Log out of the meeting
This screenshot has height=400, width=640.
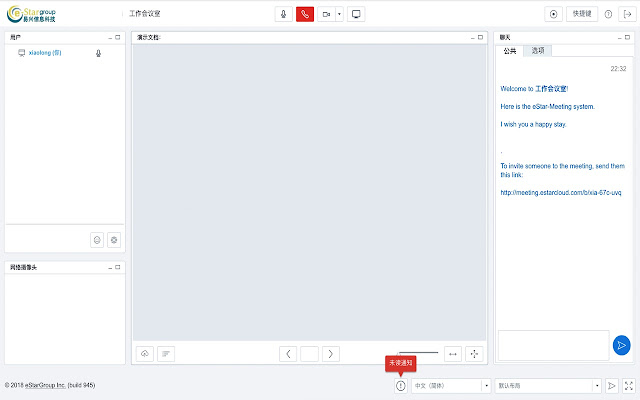[x=628, y=14]
